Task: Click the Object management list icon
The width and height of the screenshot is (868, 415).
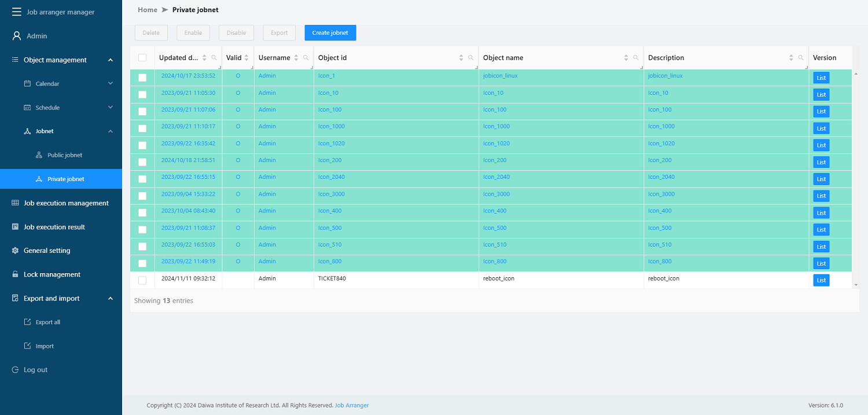Action: (x=15, y=60)
